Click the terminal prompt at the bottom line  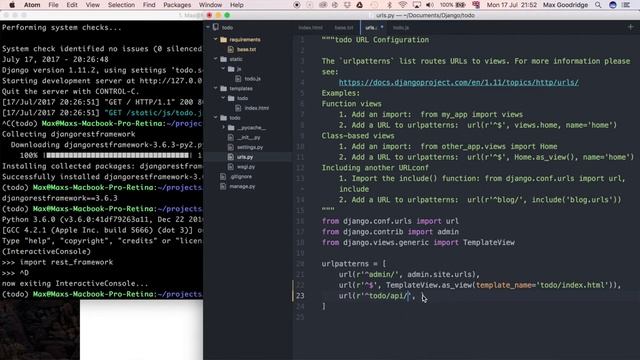[102, 294]
